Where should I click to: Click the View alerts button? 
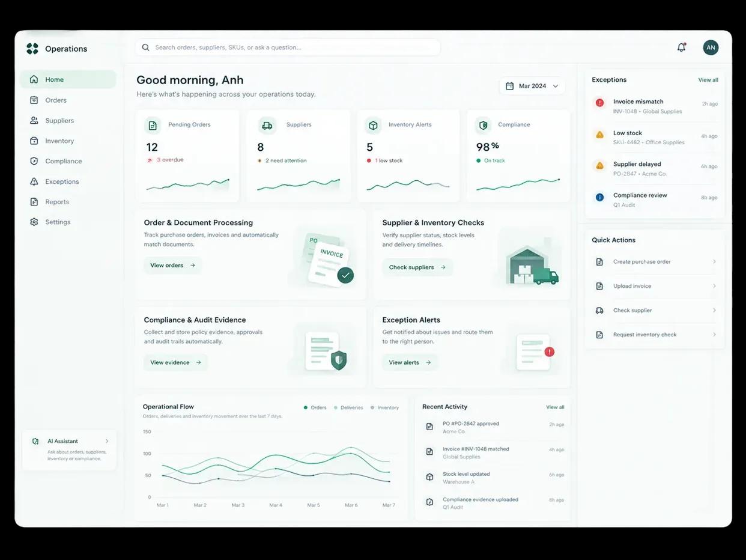pos(410,362)
